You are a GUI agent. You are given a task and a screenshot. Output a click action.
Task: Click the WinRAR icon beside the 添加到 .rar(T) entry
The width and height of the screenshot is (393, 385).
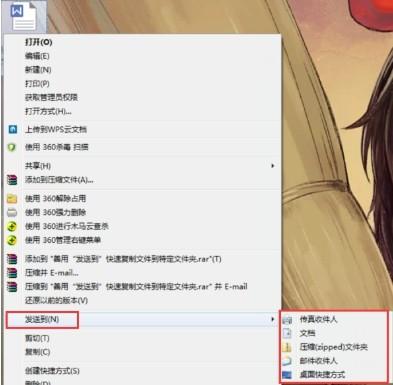(12, 259)
